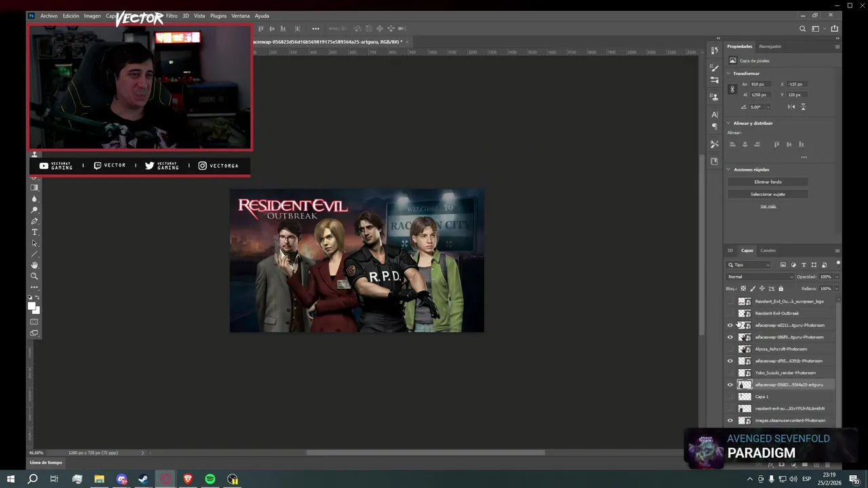Filter layers by type layer icon

804,265
